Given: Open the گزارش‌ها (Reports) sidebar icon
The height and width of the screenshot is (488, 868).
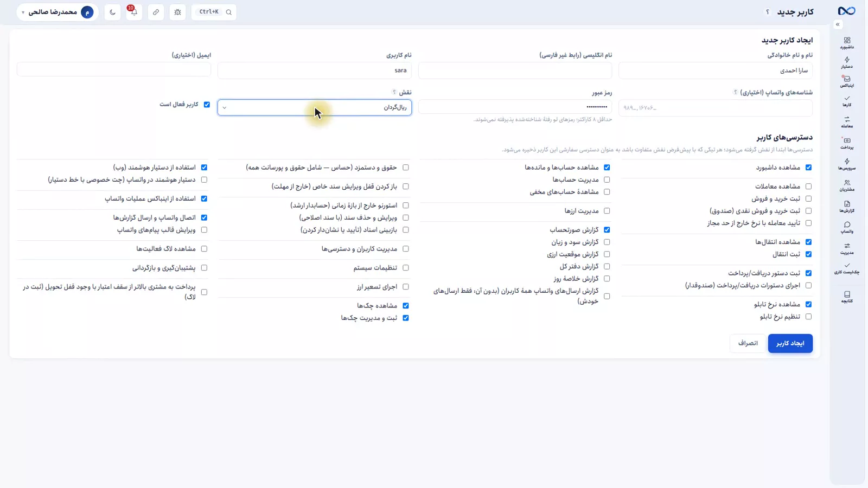Looking at the screenshot, I should pyautogui.click(x=847, y=207).
